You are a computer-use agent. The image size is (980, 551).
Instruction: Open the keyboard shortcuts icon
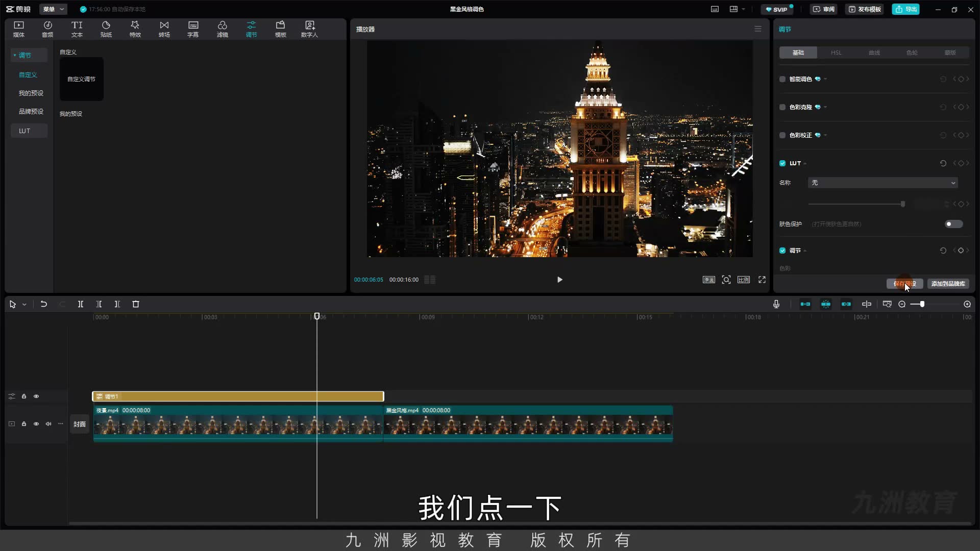tap(715, 9)
